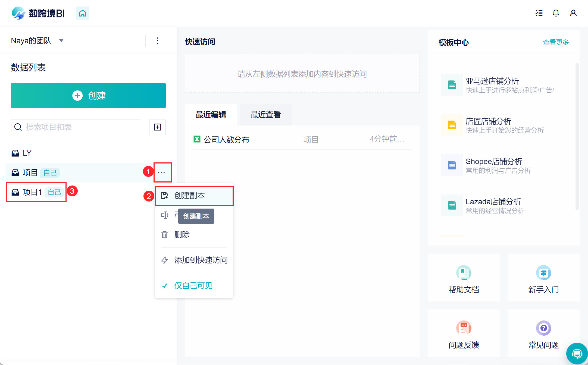Open the notification bell
Image resolution: width=588 pixels, height=365 pixels.
(556, 13)
